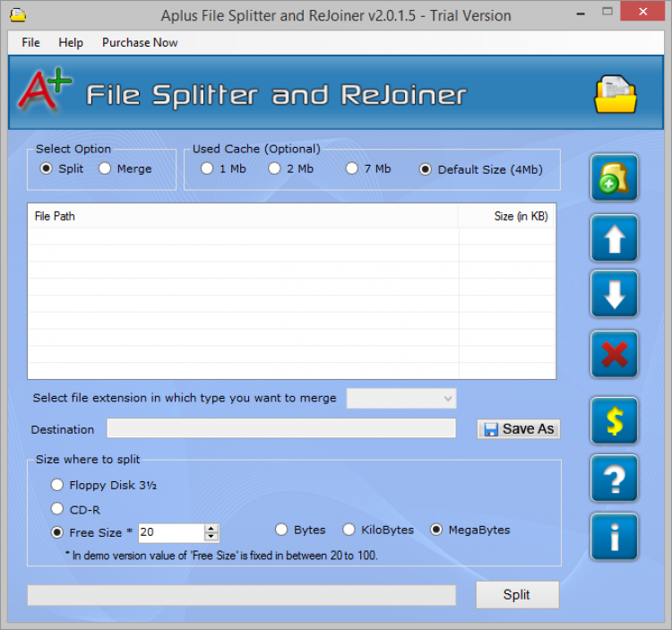Decrease Free Size with spinner down arrow
This screenshot has width=672, height=630.
click(x=211, y=537)
